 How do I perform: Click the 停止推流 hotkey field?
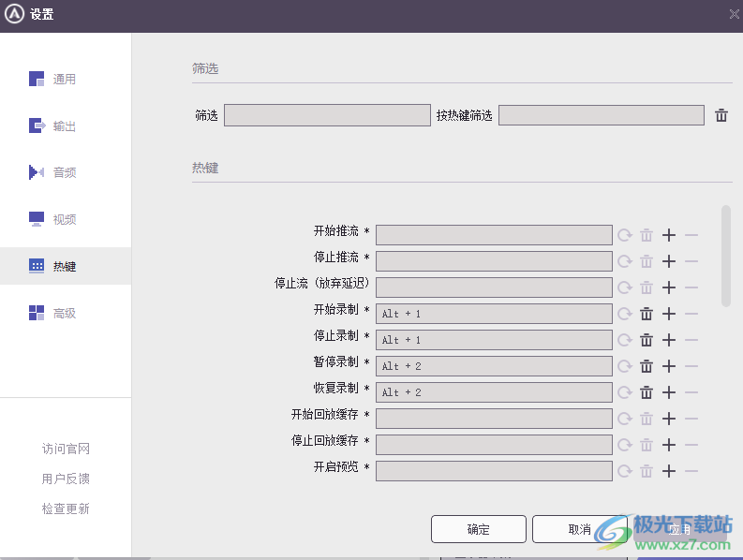tap(494, 261)
